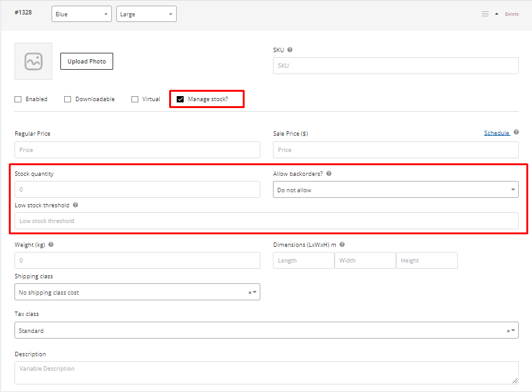Click the Upload Photo button

click(x=87, y=62)
